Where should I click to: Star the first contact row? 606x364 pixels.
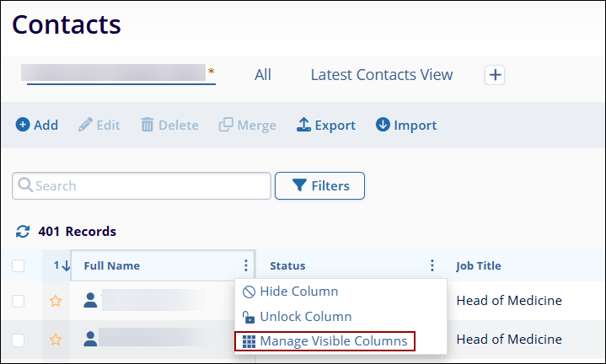tap(56, 301)
